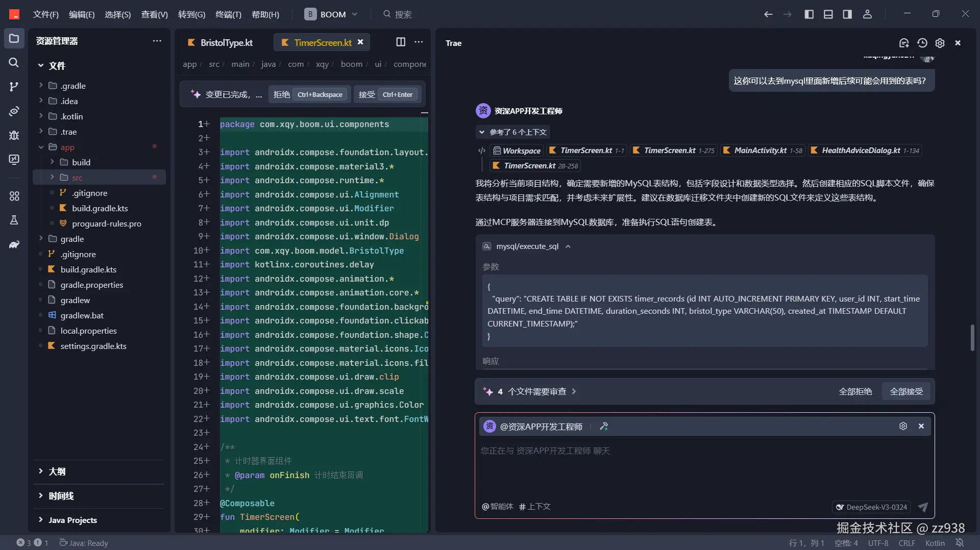Expand the .gradle folder

41,86
